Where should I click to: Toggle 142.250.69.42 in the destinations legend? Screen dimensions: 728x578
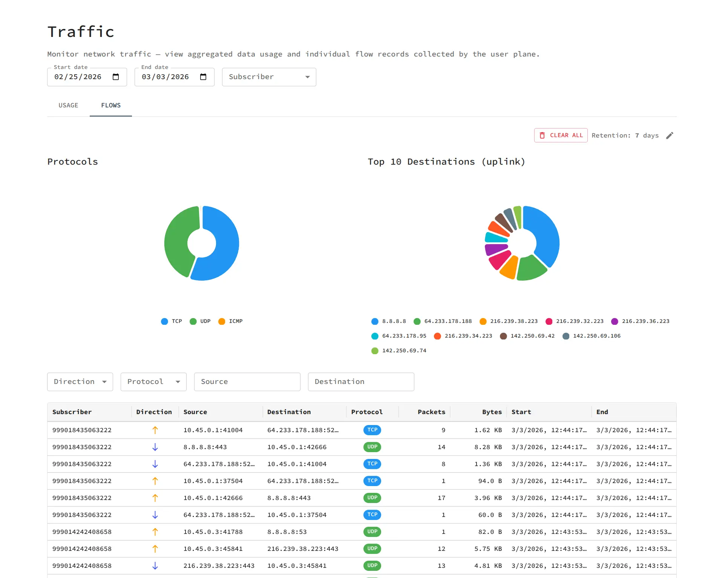(x=527, y=336)
